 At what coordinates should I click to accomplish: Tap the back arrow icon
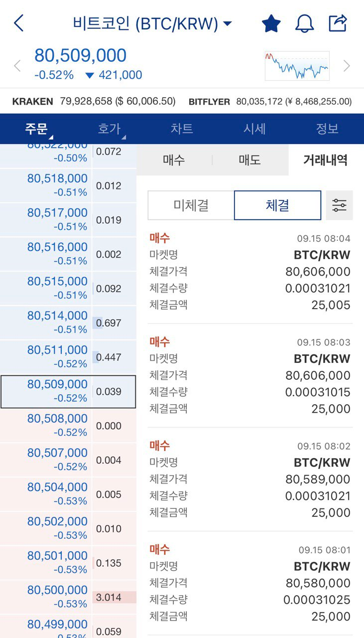(x=19, y=23)
